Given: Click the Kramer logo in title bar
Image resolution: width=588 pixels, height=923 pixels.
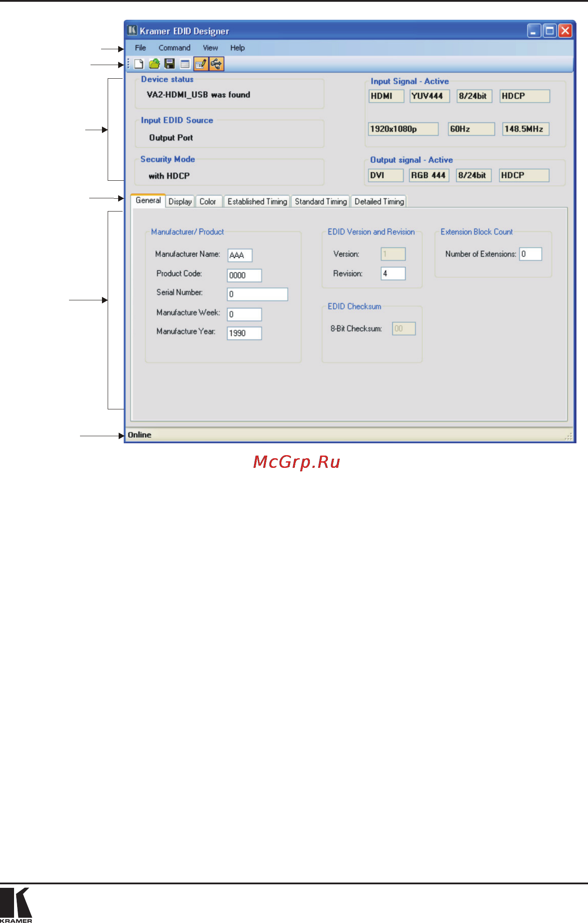Looking at the screenshot, I should tap(132, 30).
